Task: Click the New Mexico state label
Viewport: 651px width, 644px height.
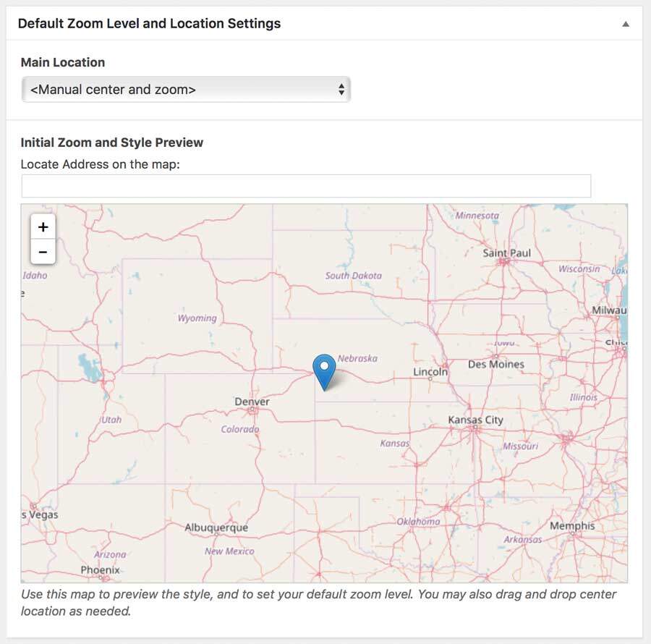Action: [229, 551]
